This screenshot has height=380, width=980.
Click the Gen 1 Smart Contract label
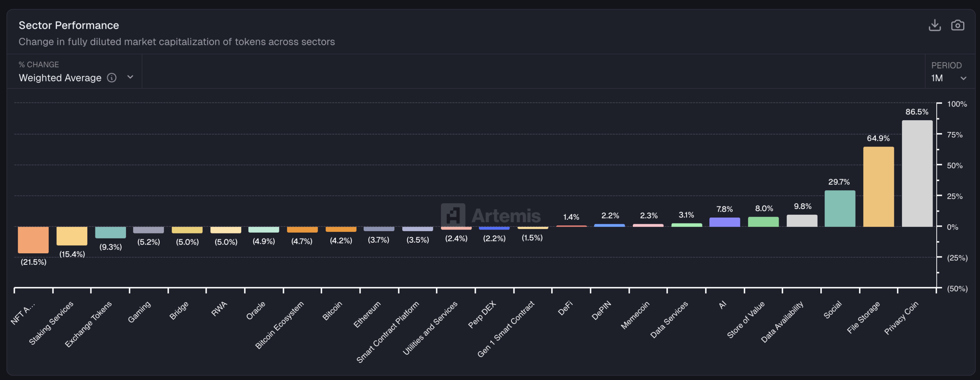click(506, 329)
